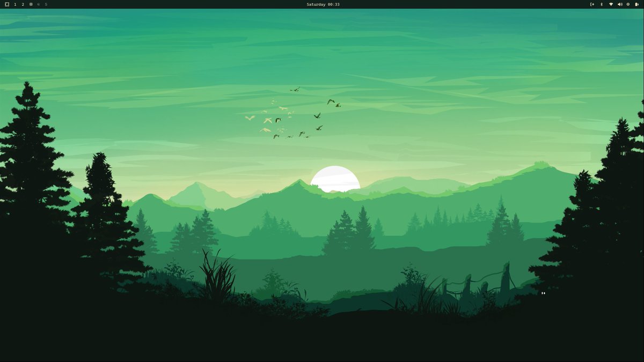Screen dimensions: 644x362
Task: Open the Wi-Fi network indicator
Action: [611, 4]
